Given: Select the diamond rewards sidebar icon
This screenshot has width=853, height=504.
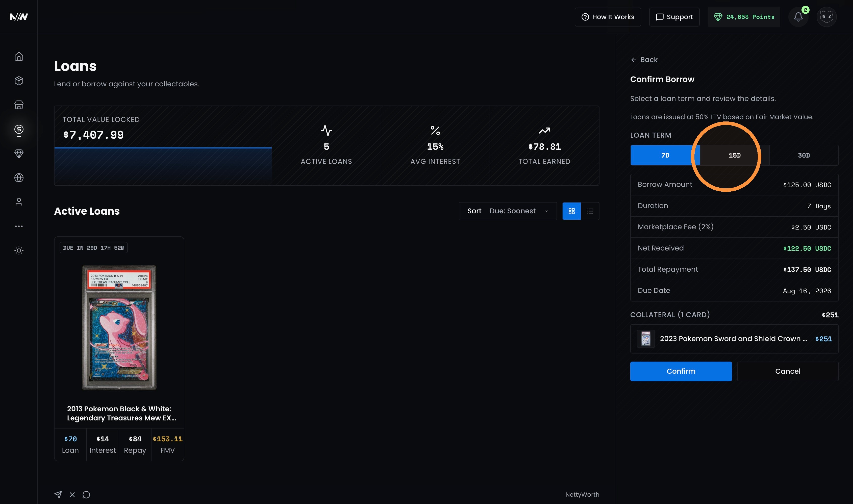Looking at the screenshot, I should 19,154.
